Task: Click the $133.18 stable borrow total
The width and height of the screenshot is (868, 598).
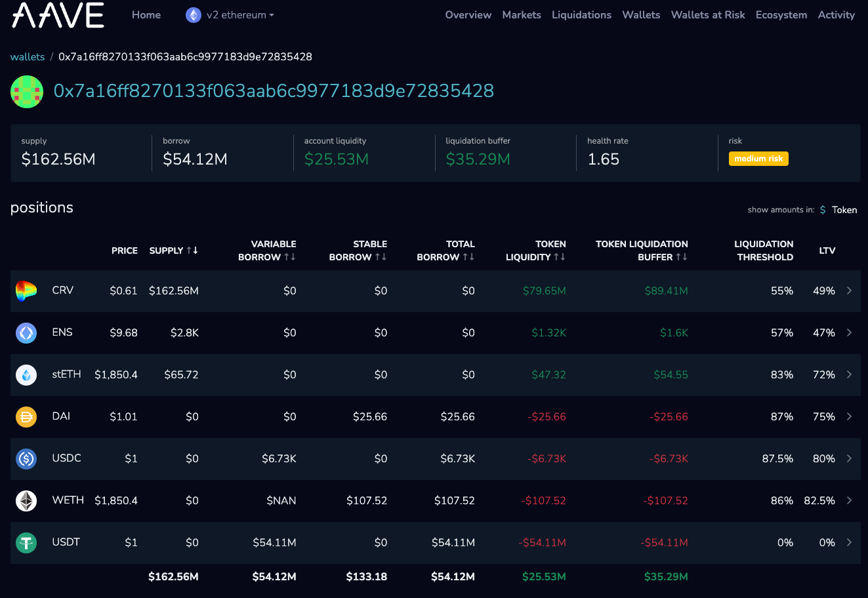Action: (x=367, y=577)
